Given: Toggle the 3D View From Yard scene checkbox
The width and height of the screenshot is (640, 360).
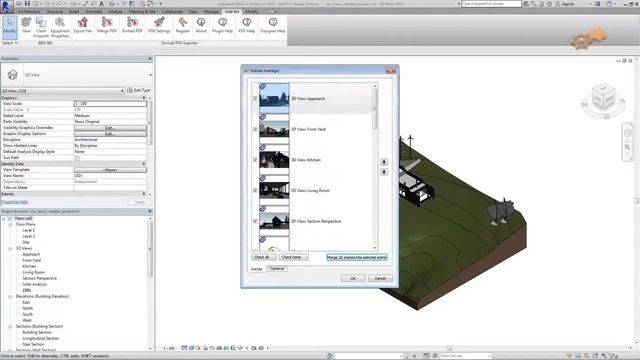Looking at the screenshot, I should [x=255, y=129].
